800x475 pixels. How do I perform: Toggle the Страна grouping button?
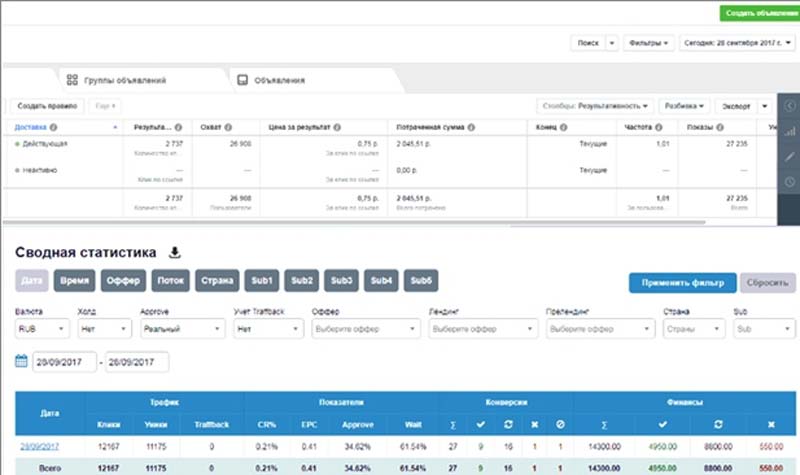(x=217, y=281)
